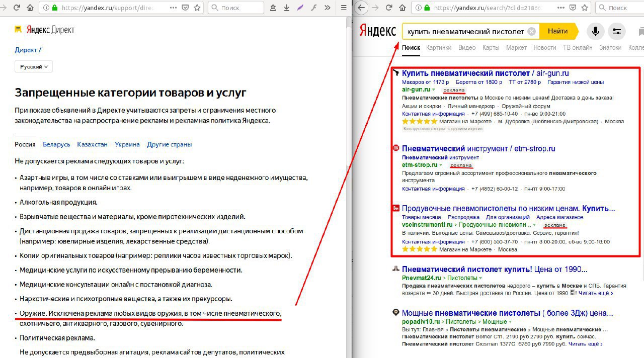Viewport: 644px width, 358px height.
Task: Open 'Продувочные пневмопистолеты по низким ценам' result
Action: coord(509,208)
